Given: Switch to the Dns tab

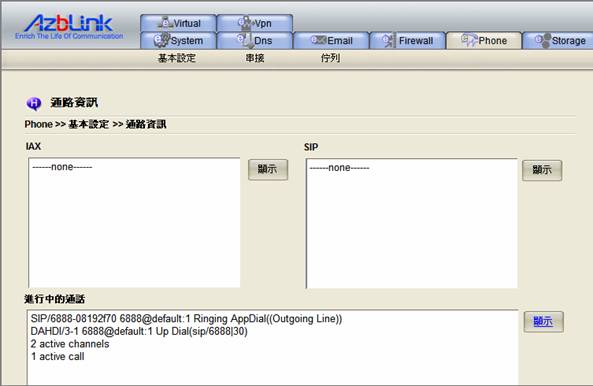Looking at the screenshot, I should [255, 40].
